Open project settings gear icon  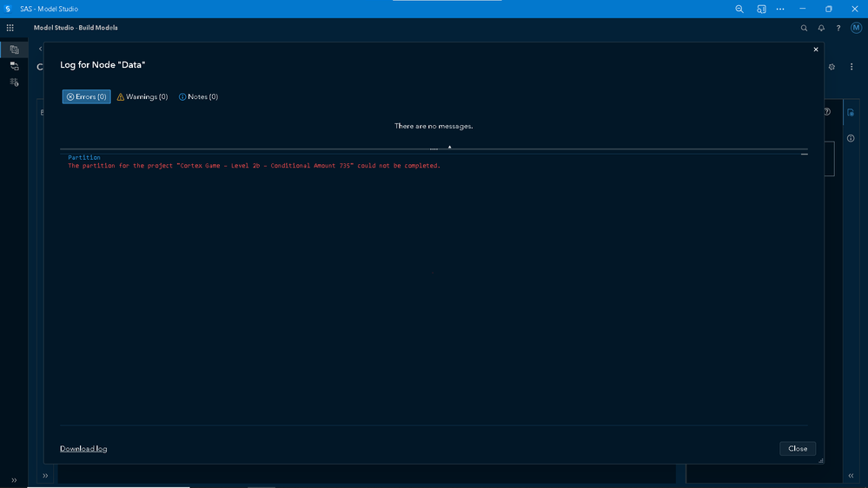(832, 67)
